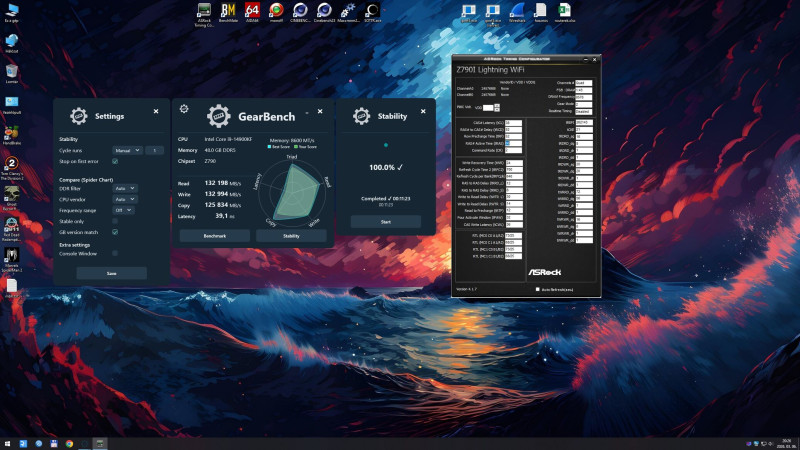This screenshot has height=450, width=800.
Task: Click the Gear Mode value field
Action: click(x=584, y=104)
